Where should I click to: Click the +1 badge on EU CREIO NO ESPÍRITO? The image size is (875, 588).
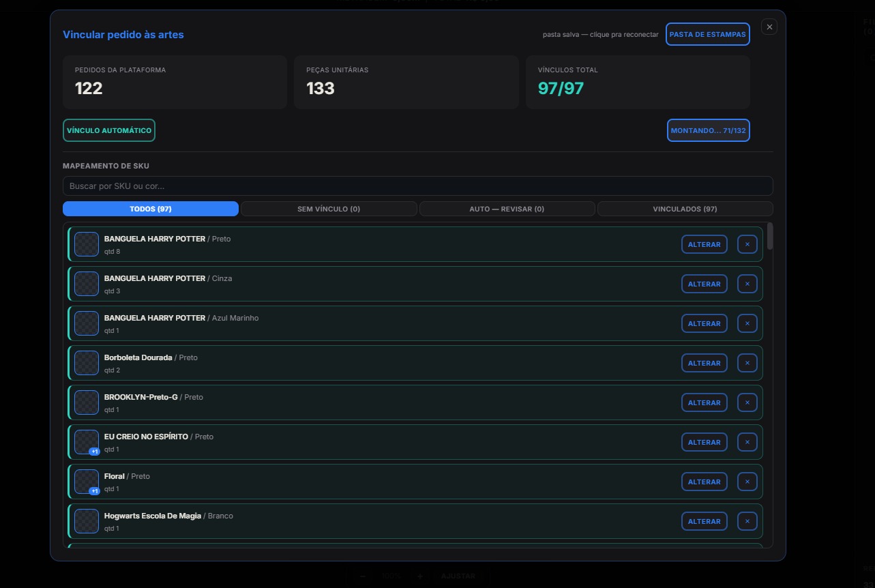pos(95,452)
